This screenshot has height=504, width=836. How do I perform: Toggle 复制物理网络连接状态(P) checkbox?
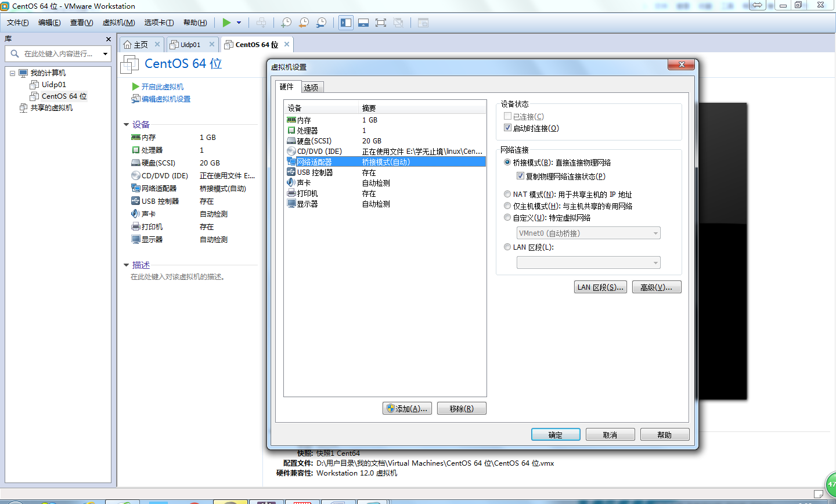point(520,176)
